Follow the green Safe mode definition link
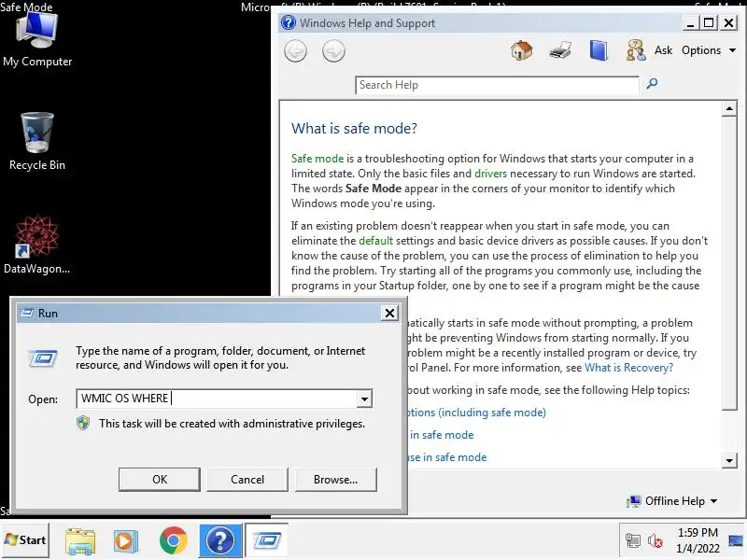Viewport: 747px width, 560px height. coord(317,159)
